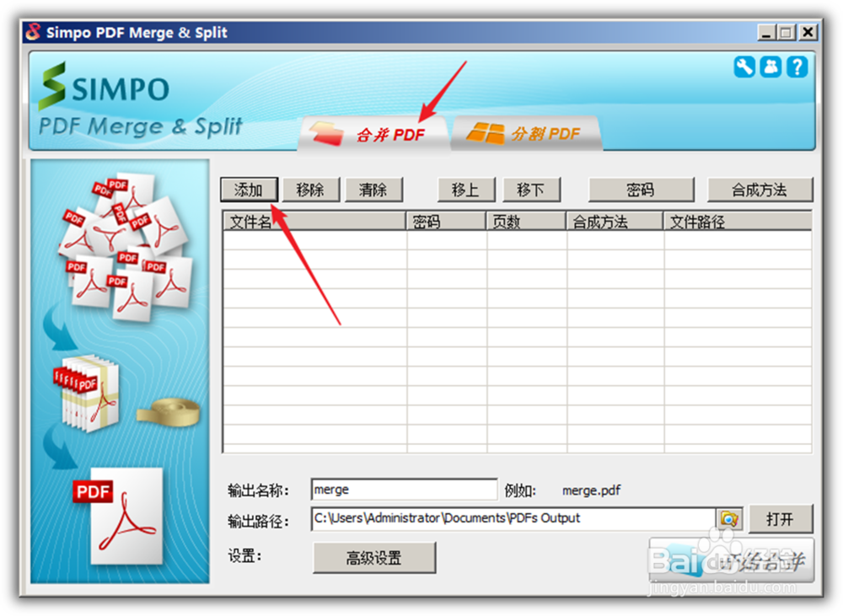843x616 pixels.
Task: Click the 输出名称 merge input field
Action: (405, 490)
